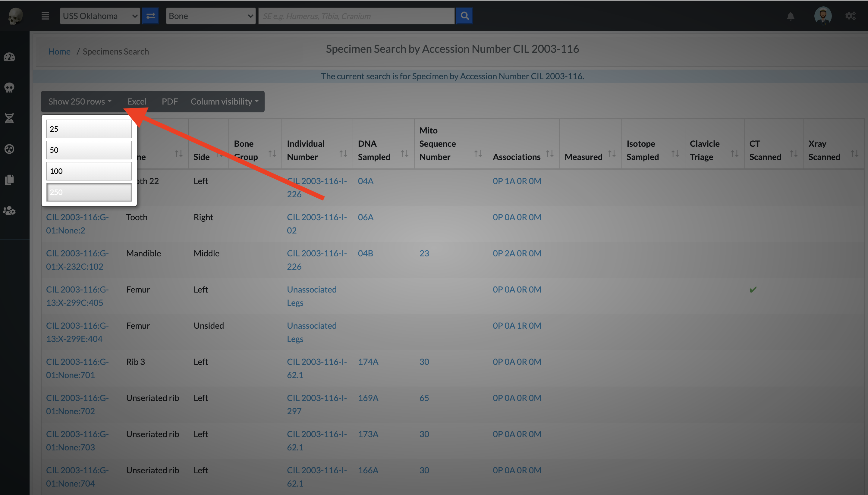Open specimen CIL 2003-116:G-13:X-299C:405

coord(77,296)
